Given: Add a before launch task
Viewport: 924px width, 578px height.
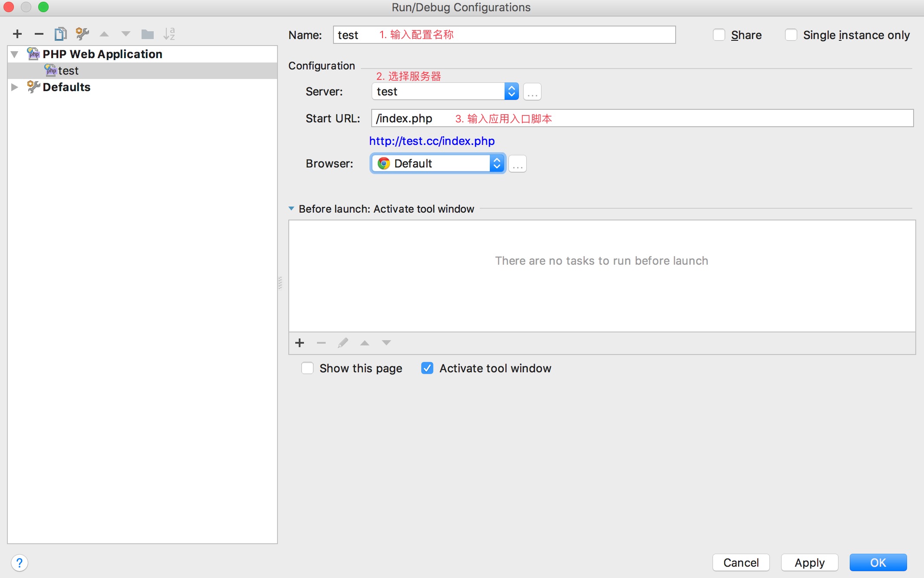Looking at the screenshot, I should pyautogui.click(x=300, y=343).
